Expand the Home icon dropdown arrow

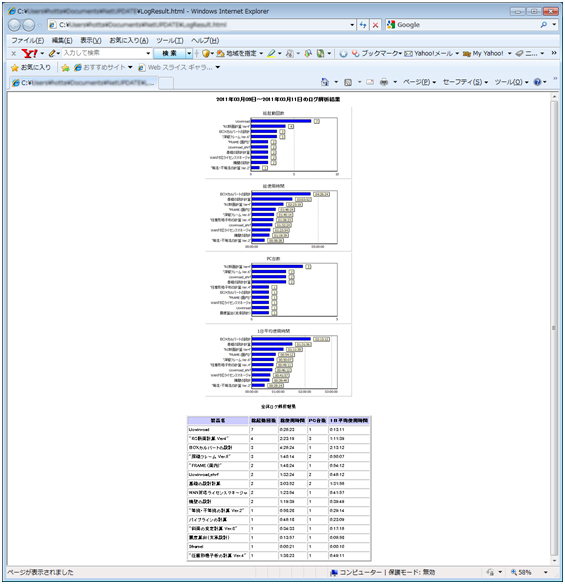point(336,82)
